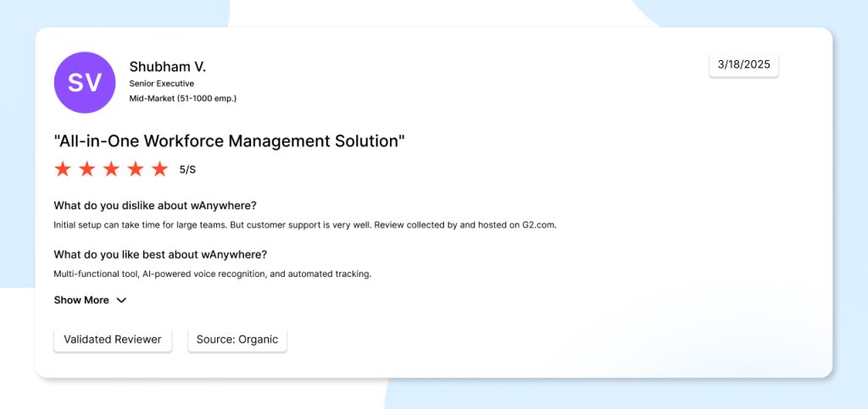This screenshot has width=868, height=409.
Task: Select the fourth rating star
Action: (136, 169)
